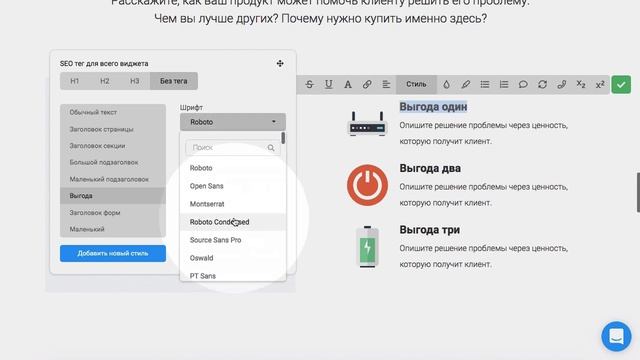Image resolution: width=640 pixels, height=360 pixels.
Task: Choose the Маленький подзаголовок style
Action: click(x=113, y=179)
